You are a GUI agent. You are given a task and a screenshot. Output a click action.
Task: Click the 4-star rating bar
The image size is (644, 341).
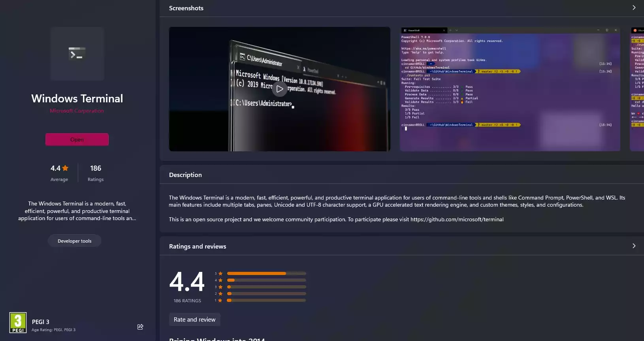[x=267, y=280]
